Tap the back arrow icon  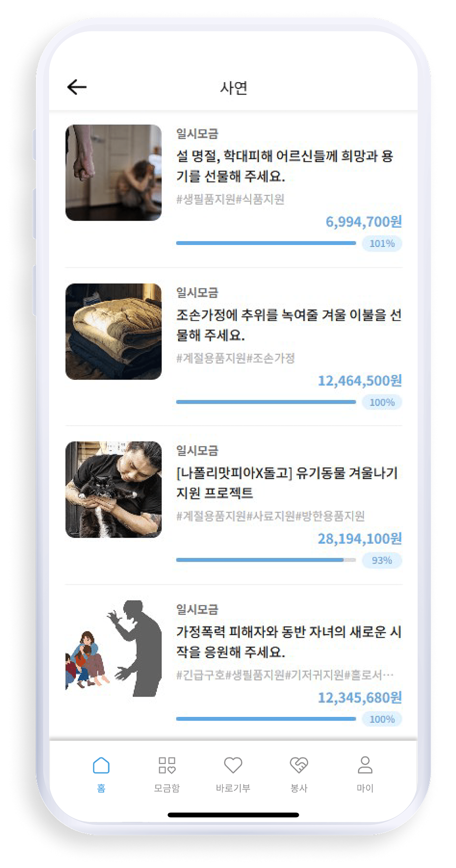(77, 87)
